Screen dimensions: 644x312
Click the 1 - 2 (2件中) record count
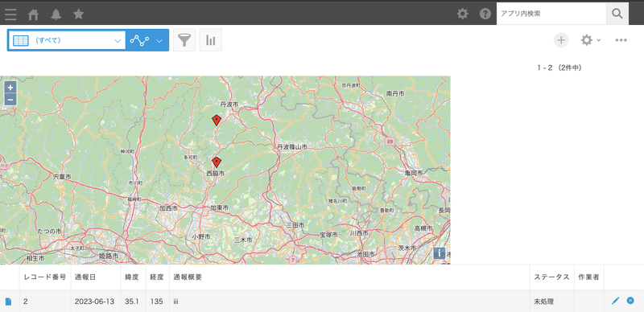559,68
